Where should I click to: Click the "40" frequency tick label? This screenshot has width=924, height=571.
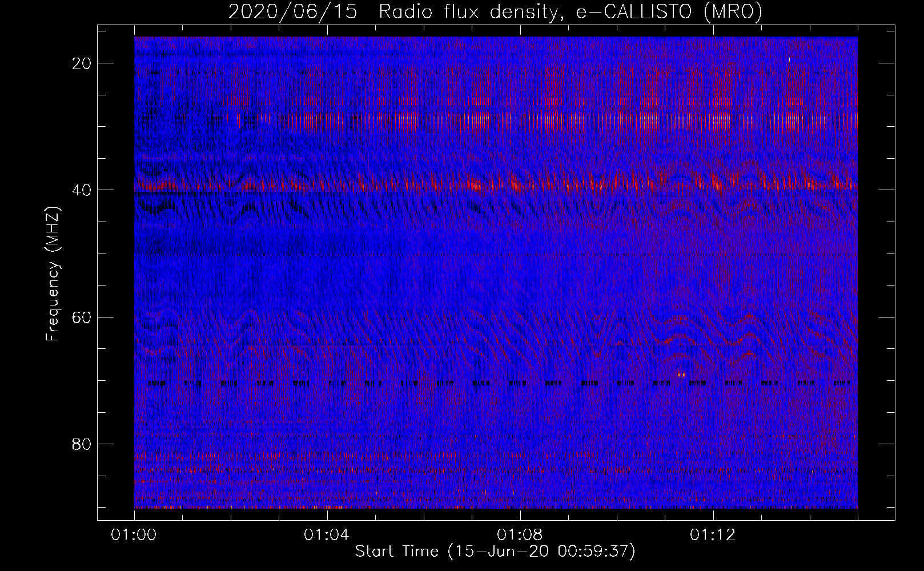coord(82,190)
